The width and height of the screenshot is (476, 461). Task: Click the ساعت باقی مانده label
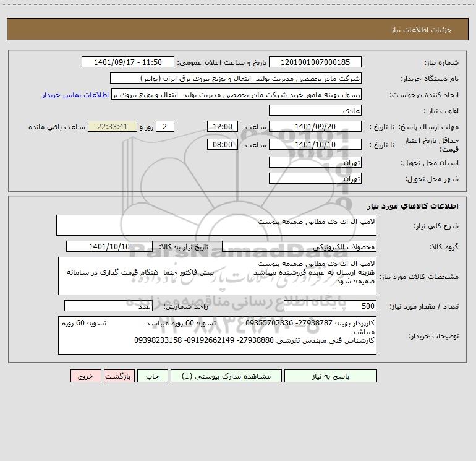click(57, 127)
